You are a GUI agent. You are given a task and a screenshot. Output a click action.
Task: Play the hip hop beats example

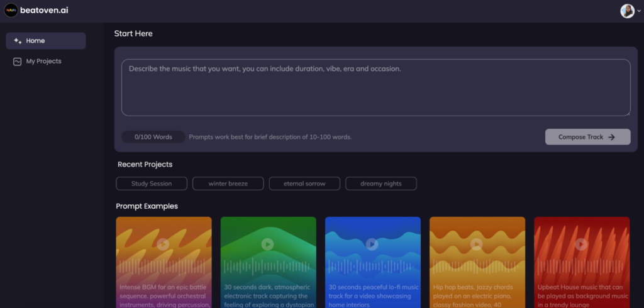[477, 245]
